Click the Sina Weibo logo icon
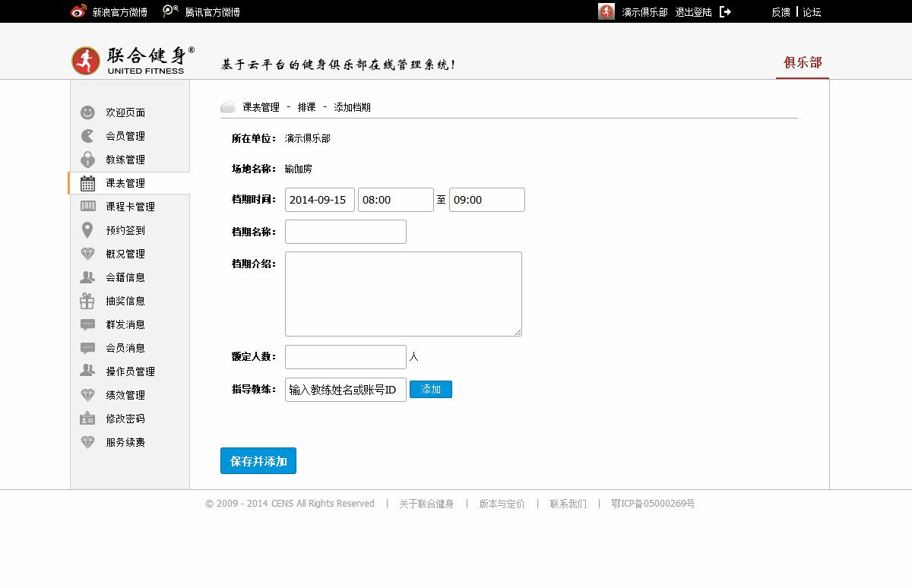912x588 pixels. pyautogui.click(x=79, y=11)
